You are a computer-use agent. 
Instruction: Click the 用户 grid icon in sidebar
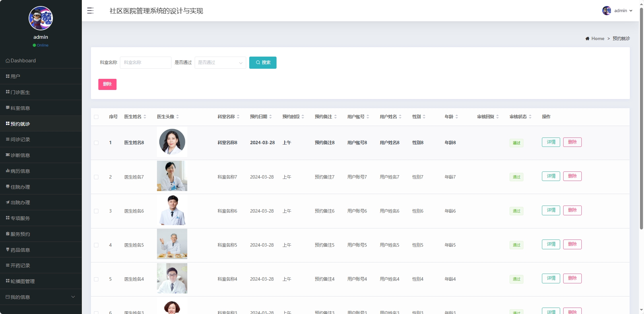(x=8, y=76)
